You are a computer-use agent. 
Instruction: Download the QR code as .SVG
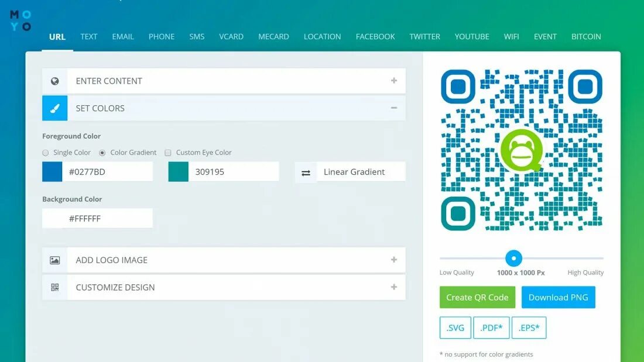click(x=455, y=327)
